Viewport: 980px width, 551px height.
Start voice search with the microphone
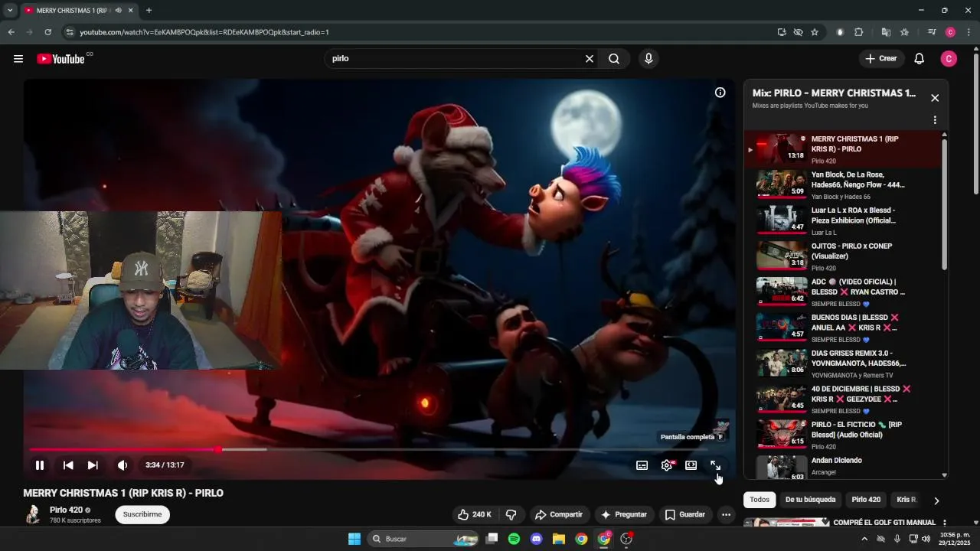point(648,59)
